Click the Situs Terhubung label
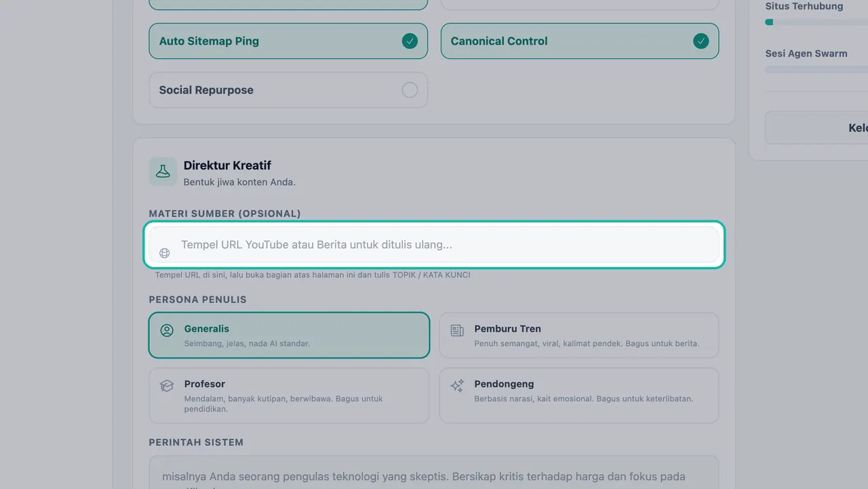The height and width of the screenshot is (489, 868). click(804, 6)
